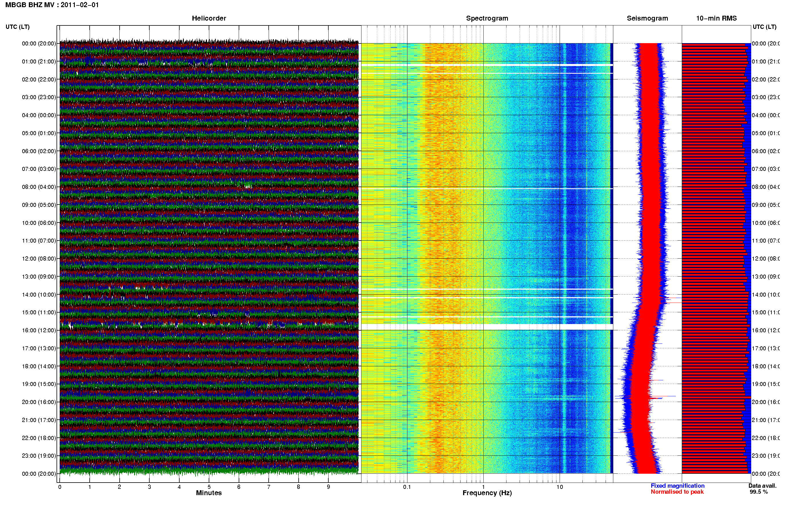Select the 10-min RMS panel heading
Viewport: 812px width, 508px height.
716,19
